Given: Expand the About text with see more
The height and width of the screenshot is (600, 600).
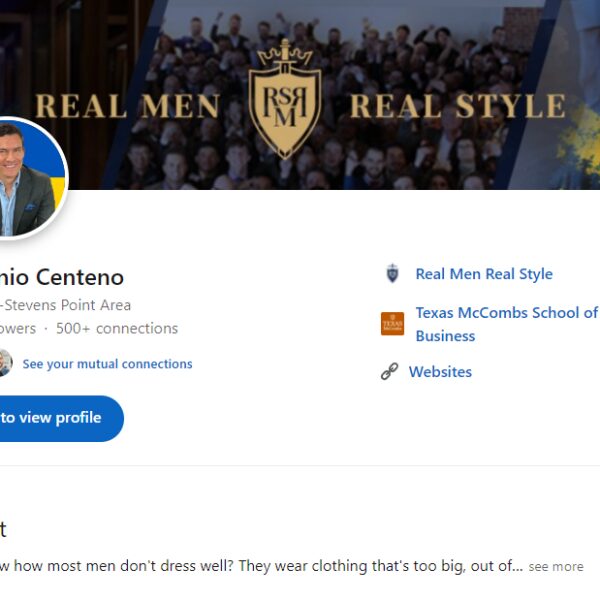Looking at the screenshot, I should pyautogui.click(x=555, y=566).
